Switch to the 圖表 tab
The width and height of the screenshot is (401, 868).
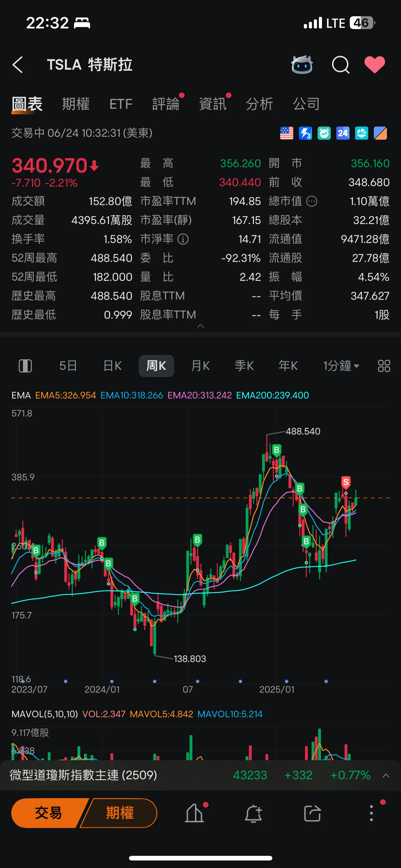(27, 104)
